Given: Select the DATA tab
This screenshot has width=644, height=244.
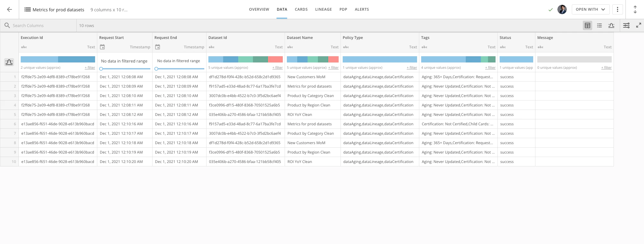Looking at the screenshot, I should coord(282,9).
